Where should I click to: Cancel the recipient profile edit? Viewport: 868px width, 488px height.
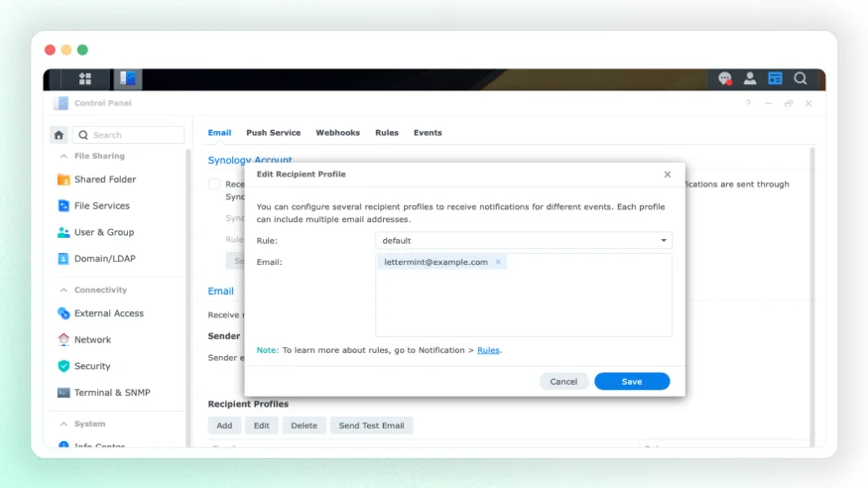click(563, 382)
